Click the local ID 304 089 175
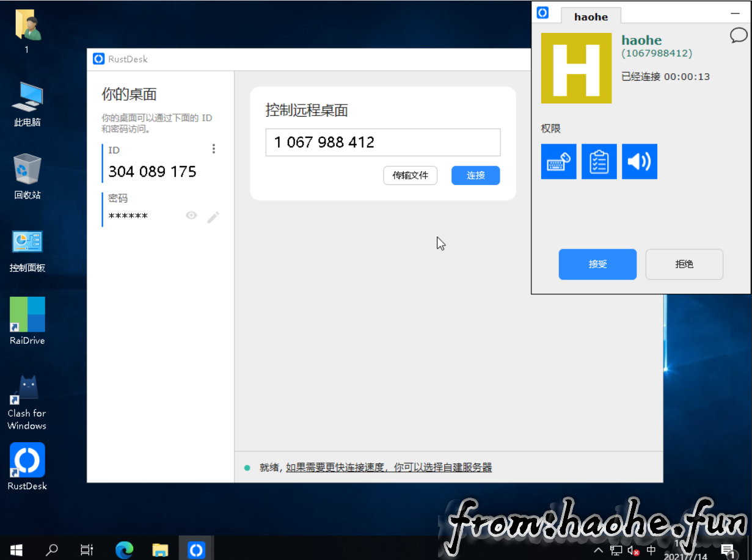This screenshot has height=560, width=752. [153, 172]
